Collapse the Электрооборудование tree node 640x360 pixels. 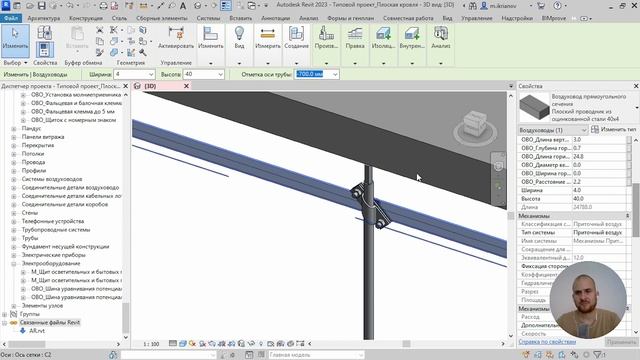(14, 263)
